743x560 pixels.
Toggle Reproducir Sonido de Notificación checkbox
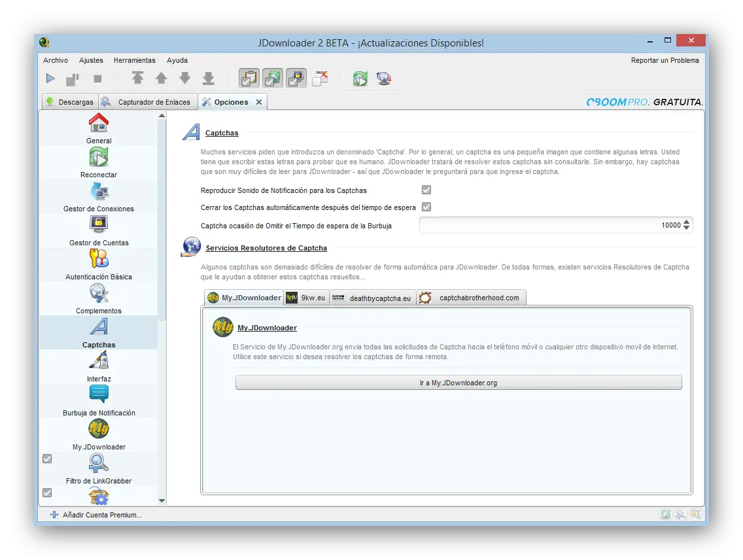(426, 190)
